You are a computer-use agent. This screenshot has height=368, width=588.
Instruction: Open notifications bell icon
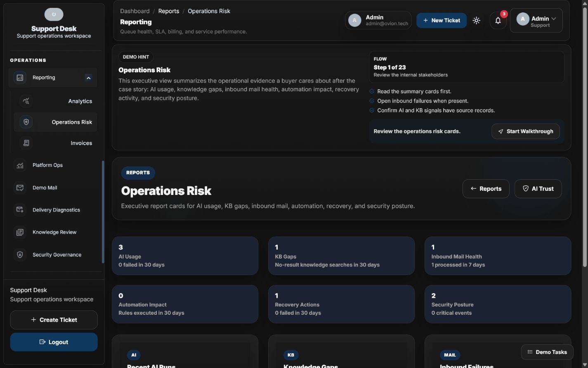pyautogui.click(x=498, y=20)
